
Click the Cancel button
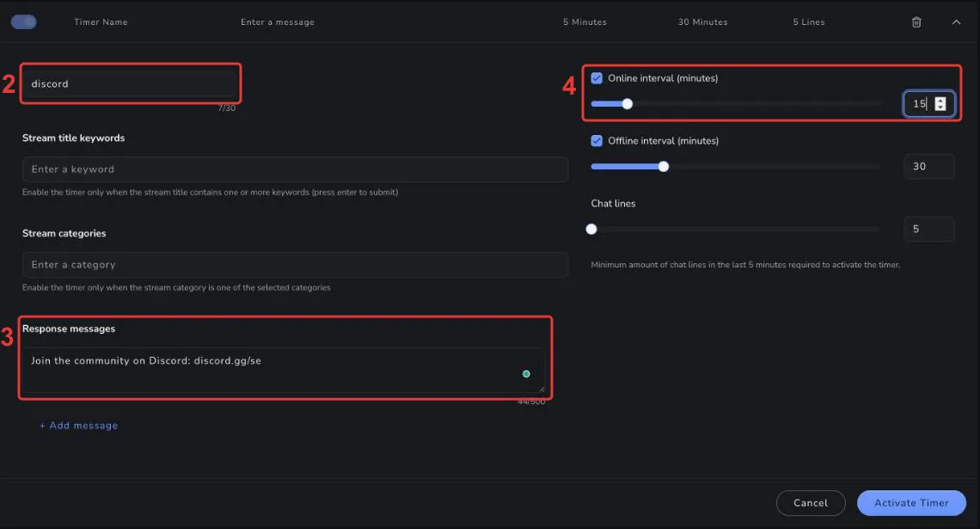811,502
